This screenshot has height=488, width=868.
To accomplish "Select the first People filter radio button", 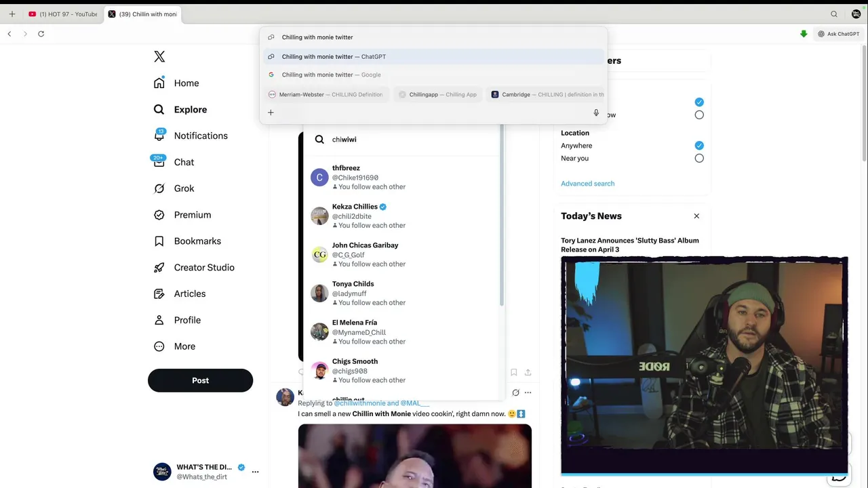I will click(699, 102).
